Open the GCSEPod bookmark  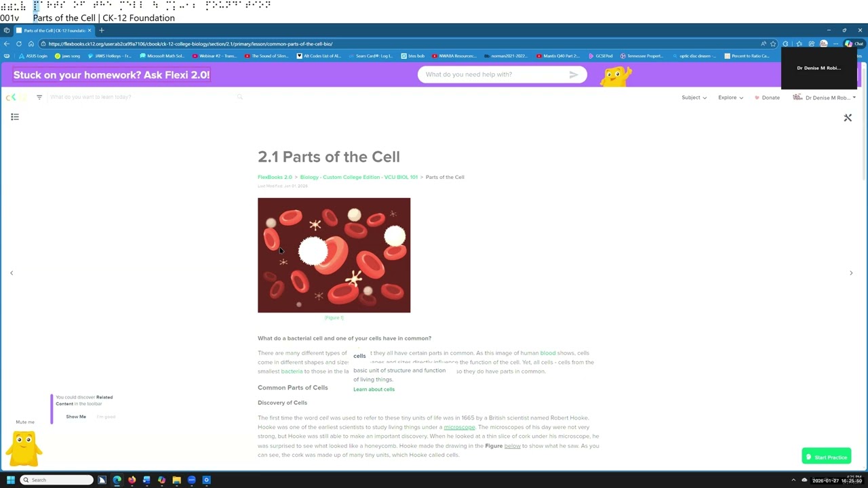(x=601, y=56)
